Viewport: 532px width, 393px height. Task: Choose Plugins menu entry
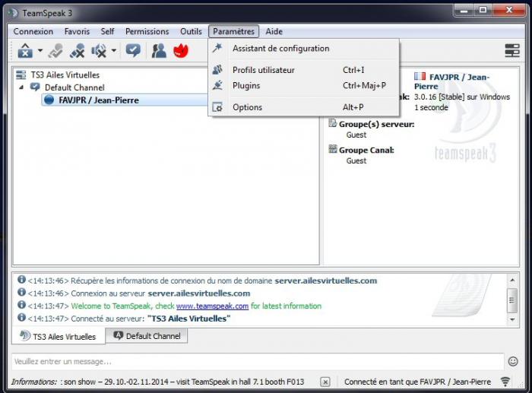pyautogui.click(x=304, y=86)
